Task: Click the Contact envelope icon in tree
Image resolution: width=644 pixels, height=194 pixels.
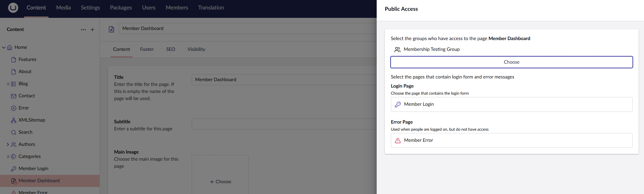Action: [14, 96]
